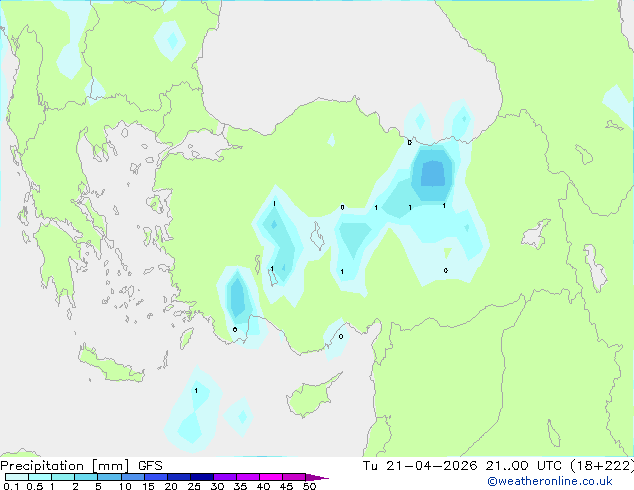634x490 pixels.
Task: Select the 5–10 mm legend color swatch
Action: click(x=109, y=477)
